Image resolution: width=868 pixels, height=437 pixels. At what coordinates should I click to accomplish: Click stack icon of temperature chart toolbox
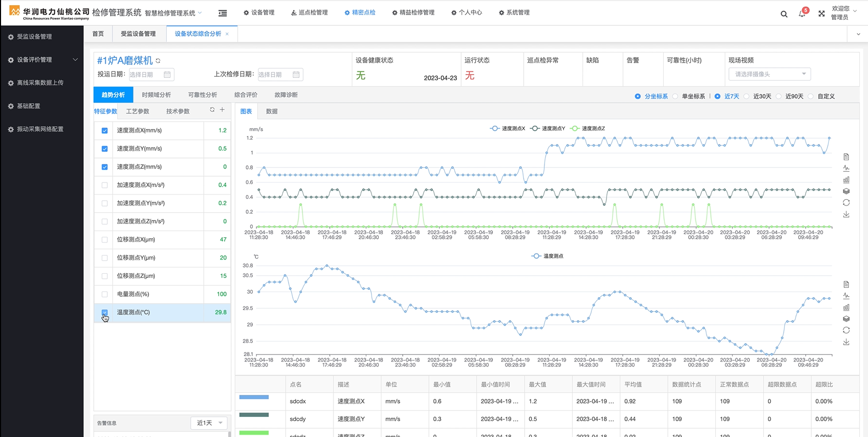pyautogui.click(x=846, y=319)
